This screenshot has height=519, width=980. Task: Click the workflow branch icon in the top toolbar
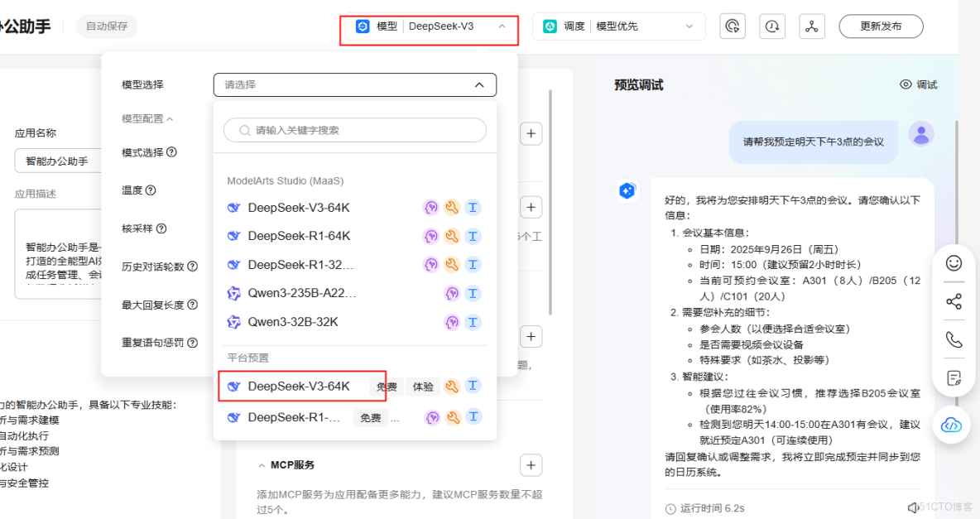point(812,26)
